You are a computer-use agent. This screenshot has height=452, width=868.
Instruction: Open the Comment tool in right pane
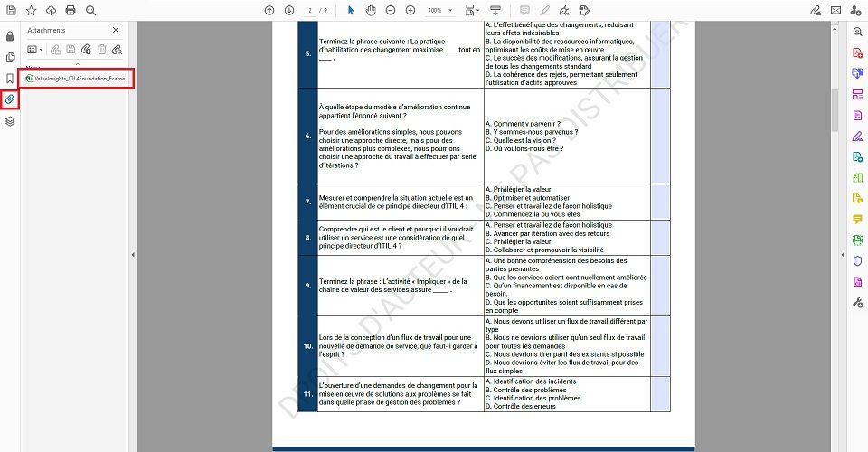pyautogui.click(x=857, y=219)
